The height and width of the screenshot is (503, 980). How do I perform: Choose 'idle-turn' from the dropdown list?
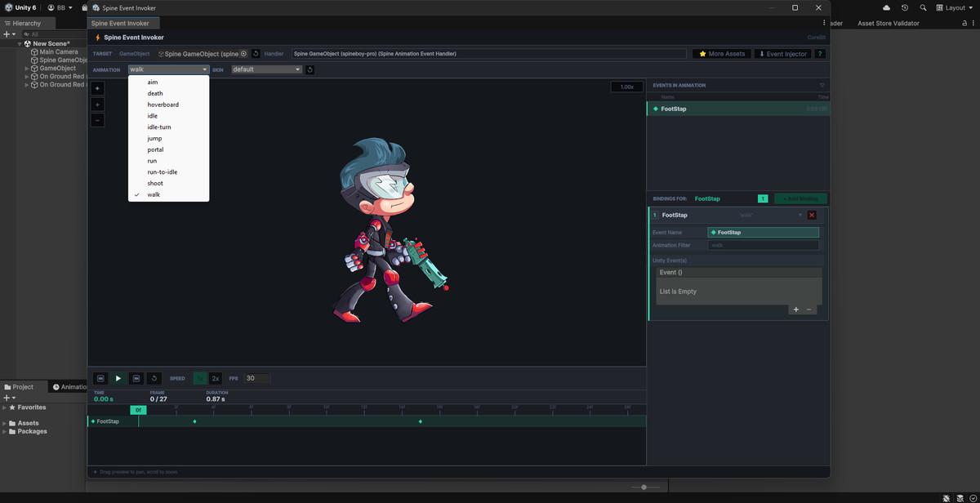click(168, 127)
